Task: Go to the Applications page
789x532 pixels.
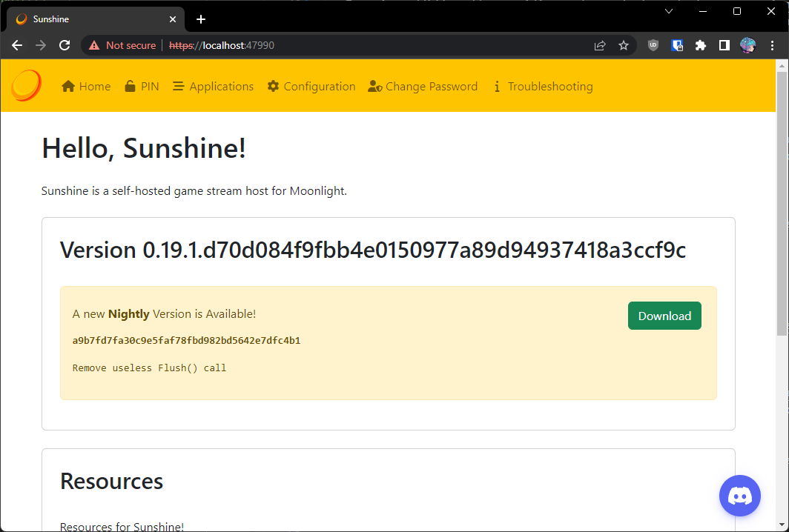Action: (x=213, y=87)
